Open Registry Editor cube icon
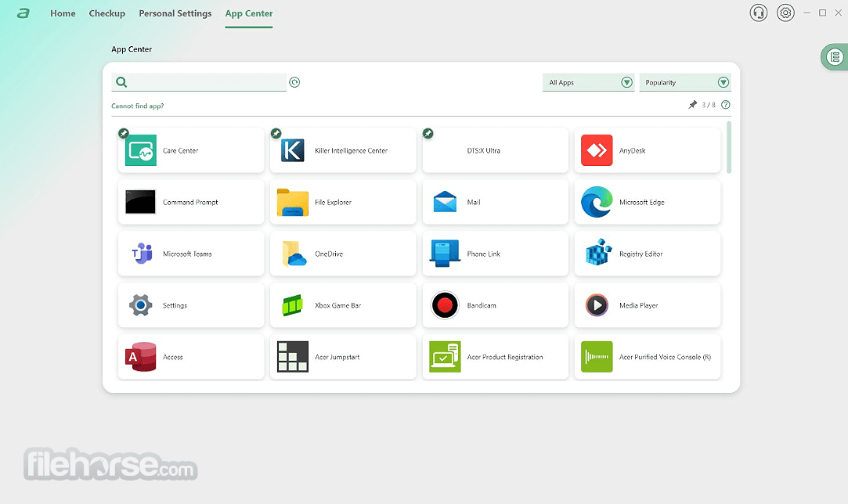 [x=598, y=252]
